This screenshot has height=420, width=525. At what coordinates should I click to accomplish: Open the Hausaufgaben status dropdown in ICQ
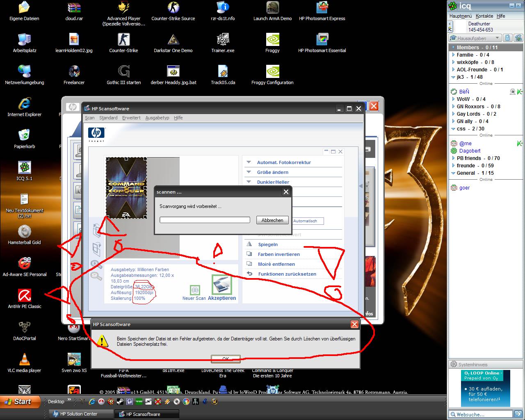(x=475, y=38)
